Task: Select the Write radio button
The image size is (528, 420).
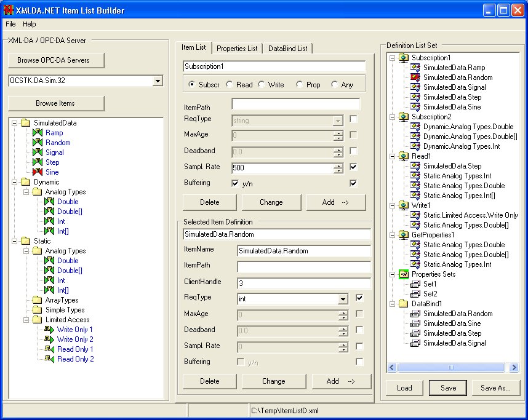Action: coord(262,84)
